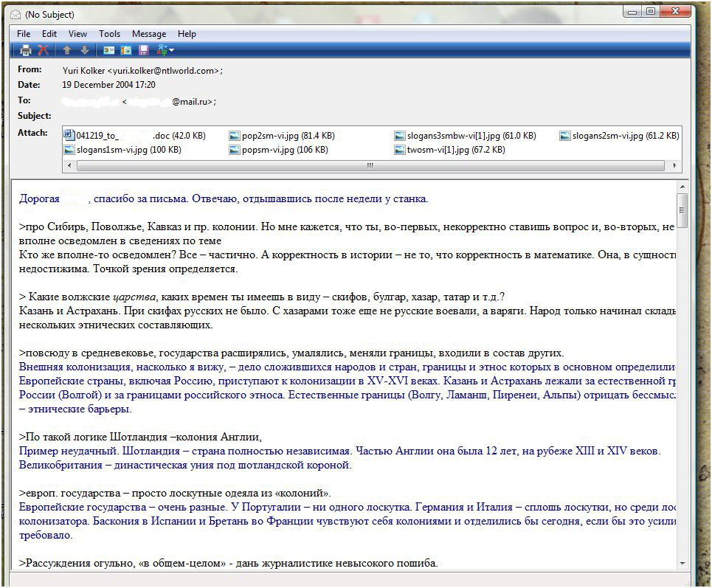
Task: Open the encoding language dropdown
Action: pos(165,50)
